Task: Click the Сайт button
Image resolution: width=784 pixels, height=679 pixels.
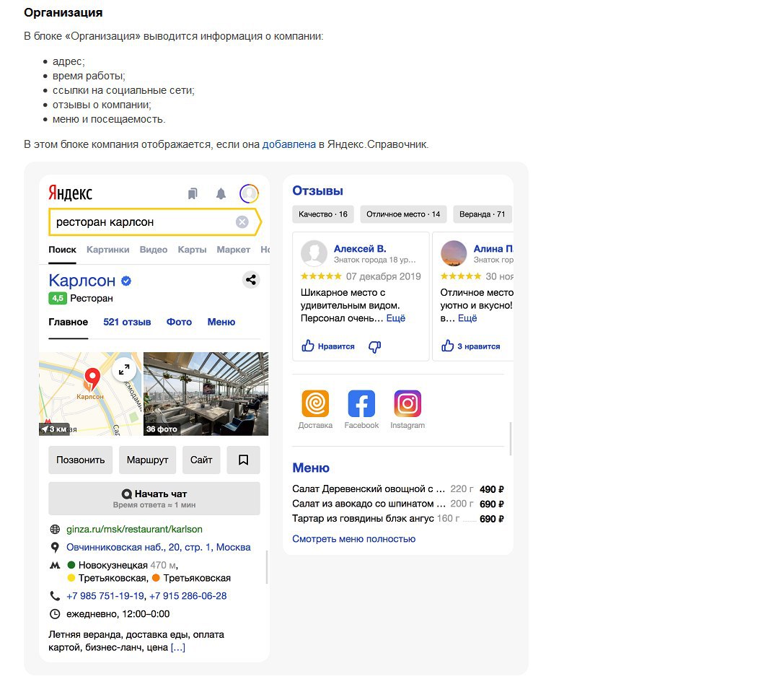Action: (x=201, y=460)
